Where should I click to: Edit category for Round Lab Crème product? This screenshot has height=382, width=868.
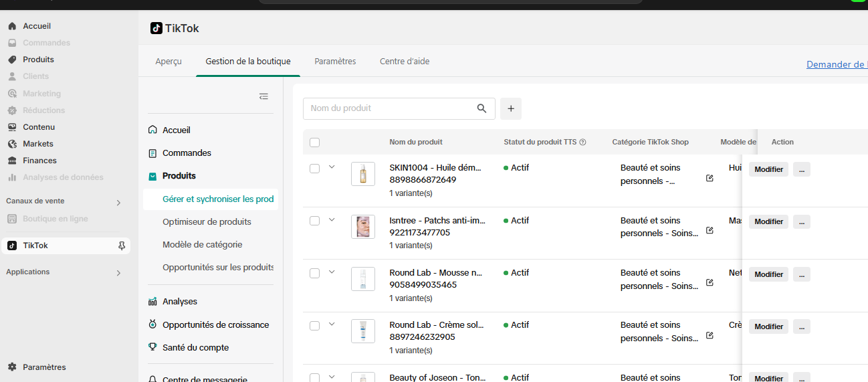coord(710,335)
